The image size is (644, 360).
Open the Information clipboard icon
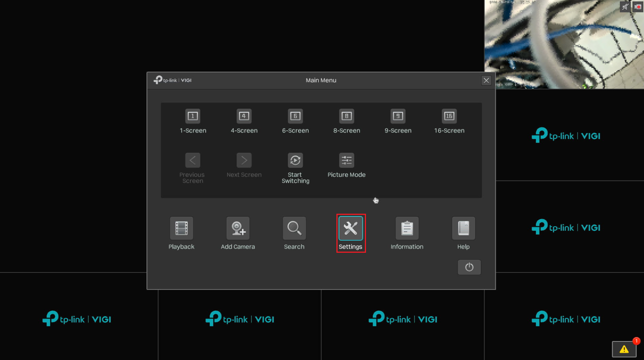(407, 228)
